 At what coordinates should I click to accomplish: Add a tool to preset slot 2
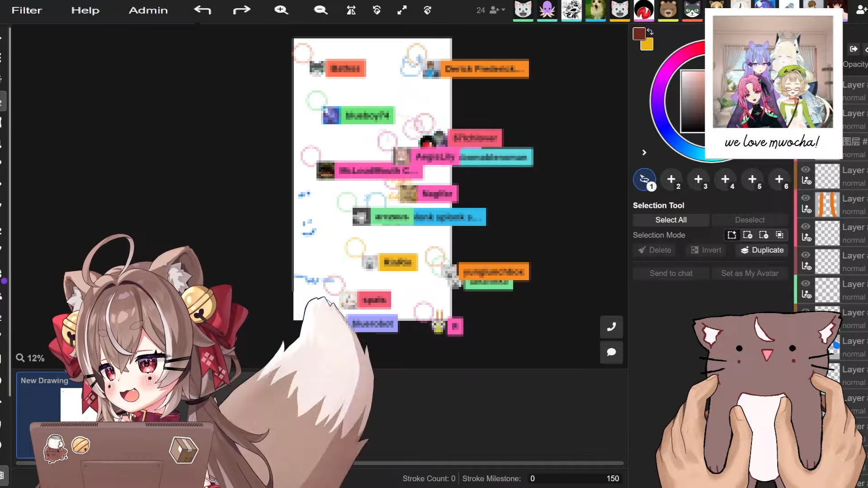click(671, 179)
